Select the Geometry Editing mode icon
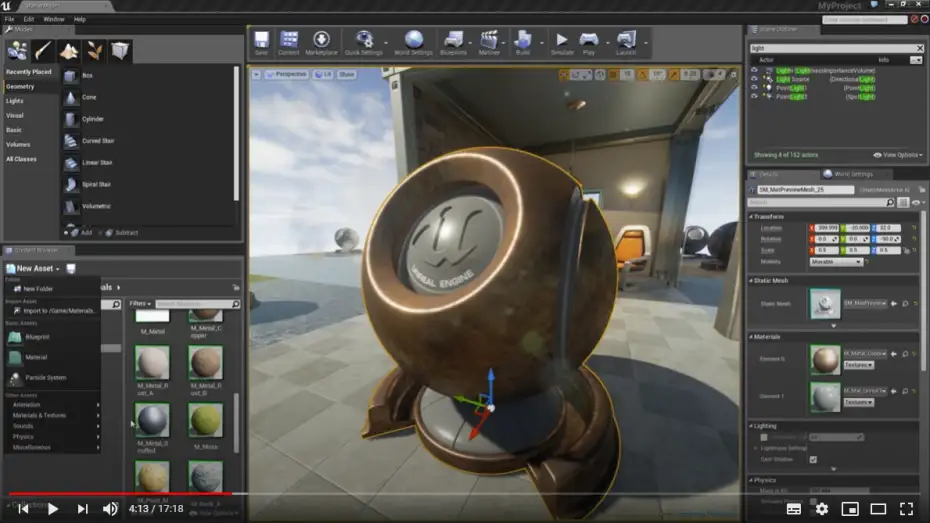 click(x=120, y=51)
